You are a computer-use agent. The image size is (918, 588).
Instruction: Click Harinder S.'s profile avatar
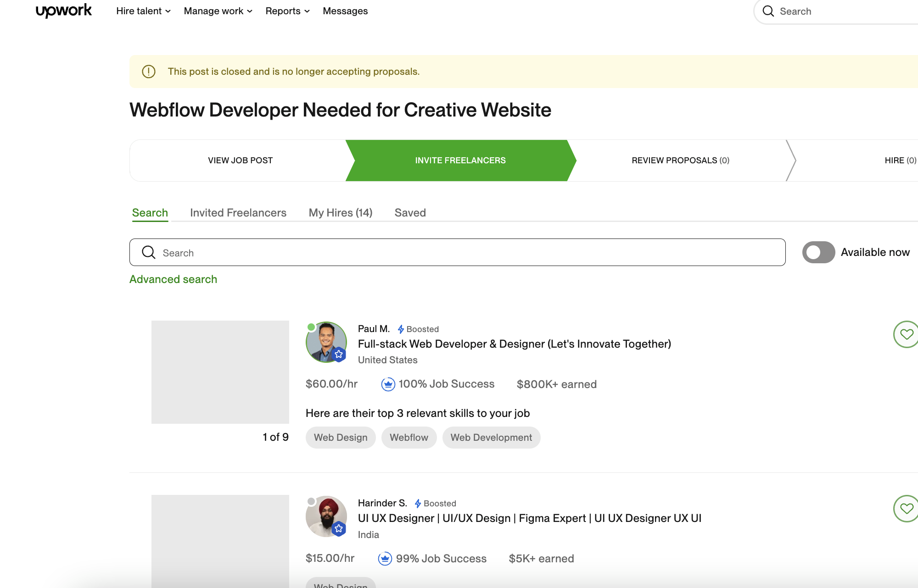326,516
